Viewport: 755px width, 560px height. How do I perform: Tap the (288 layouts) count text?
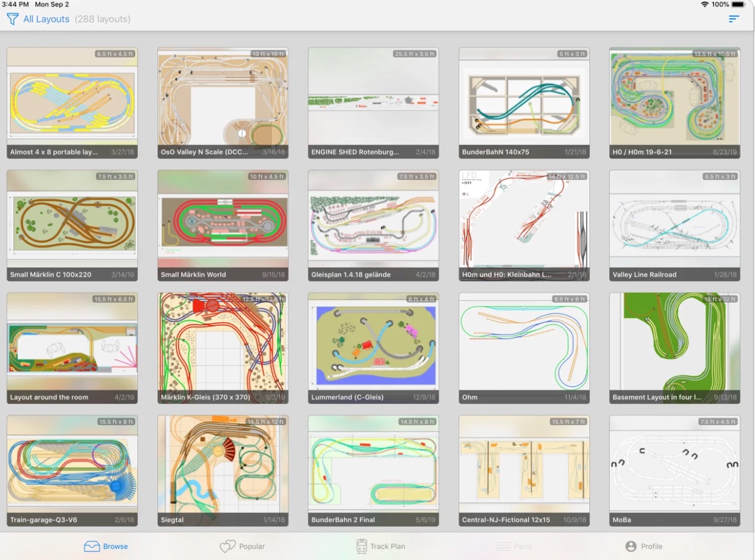point(102,19)
